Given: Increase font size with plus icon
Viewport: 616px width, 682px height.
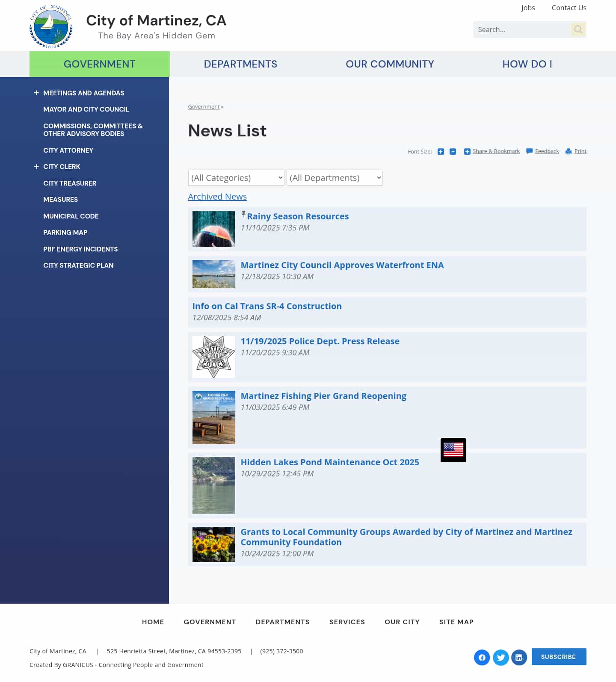Looking at the screenshot, I should pos(441,151).
